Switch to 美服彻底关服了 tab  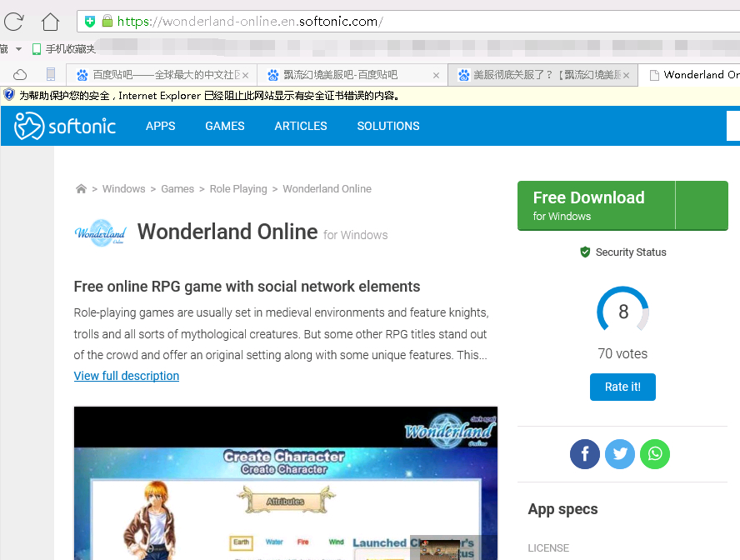click(x=542, y=75)
